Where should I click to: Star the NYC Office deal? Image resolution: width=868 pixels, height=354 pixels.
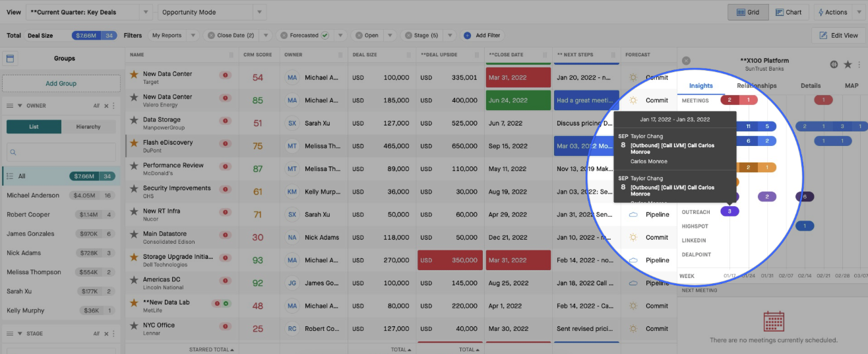tap(134, 327)
